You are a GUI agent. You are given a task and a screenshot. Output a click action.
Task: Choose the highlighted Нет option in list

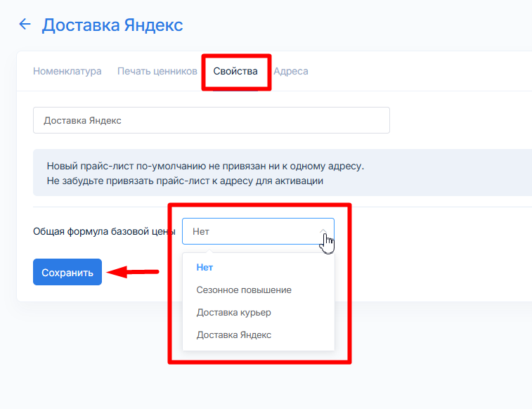tap(205, 268)
